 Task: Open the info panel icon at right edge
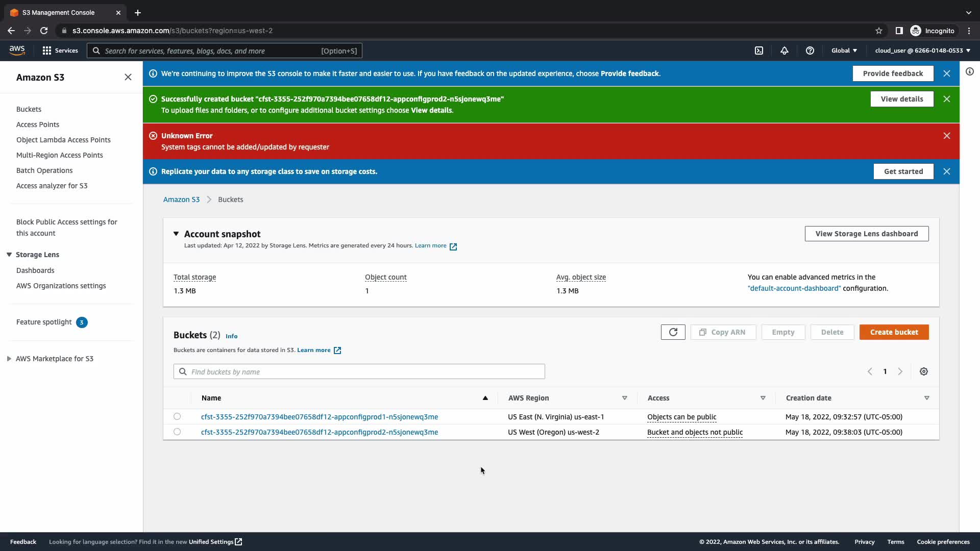[970, 72]
